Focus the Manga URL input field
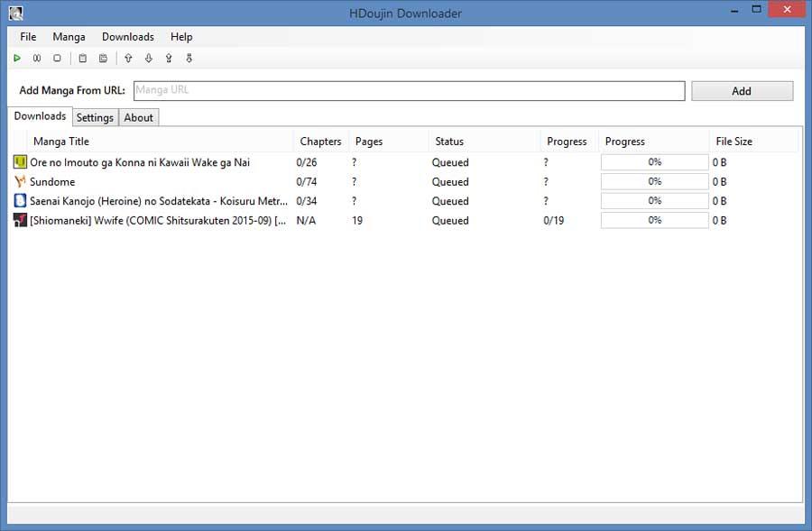 pyautogui.click(x=409, y=90)
